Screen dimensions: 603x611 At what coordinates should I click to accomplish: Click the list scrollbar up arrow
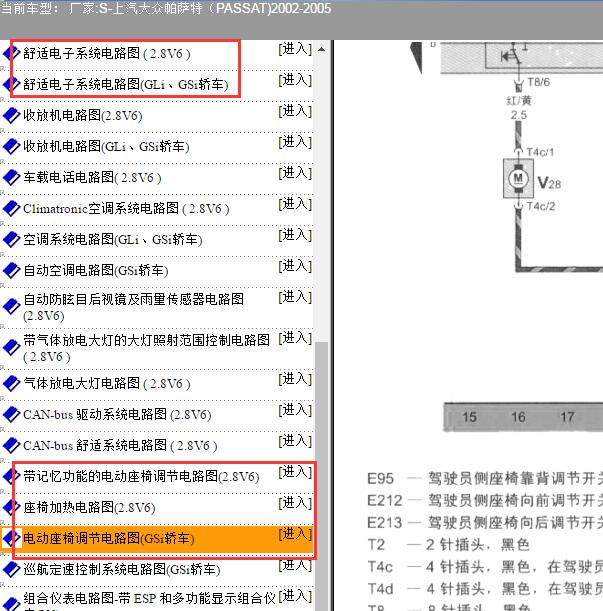point(322,49)
